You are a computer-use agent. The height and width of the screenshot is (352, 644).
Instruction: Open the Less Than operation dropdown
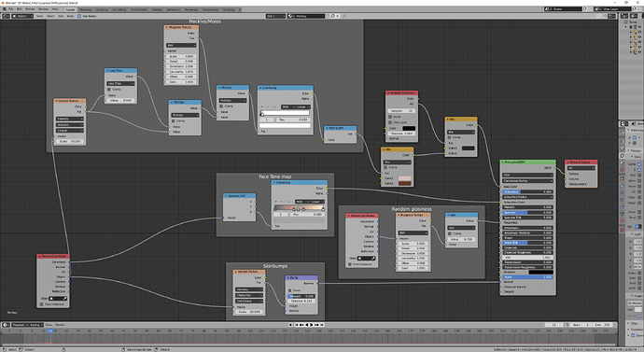[x=120, y=83]
